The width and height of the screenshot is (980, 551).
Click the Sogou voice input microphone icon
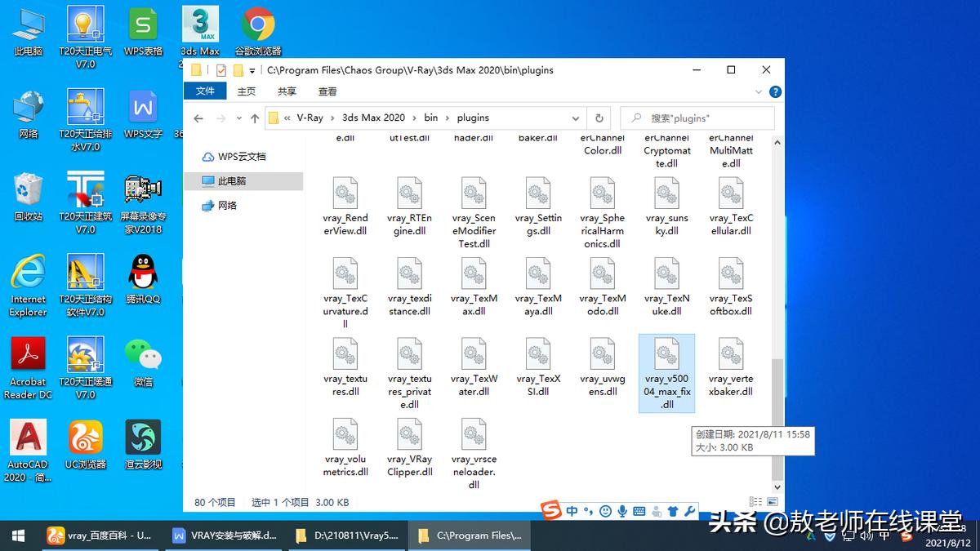pos(622,511)
